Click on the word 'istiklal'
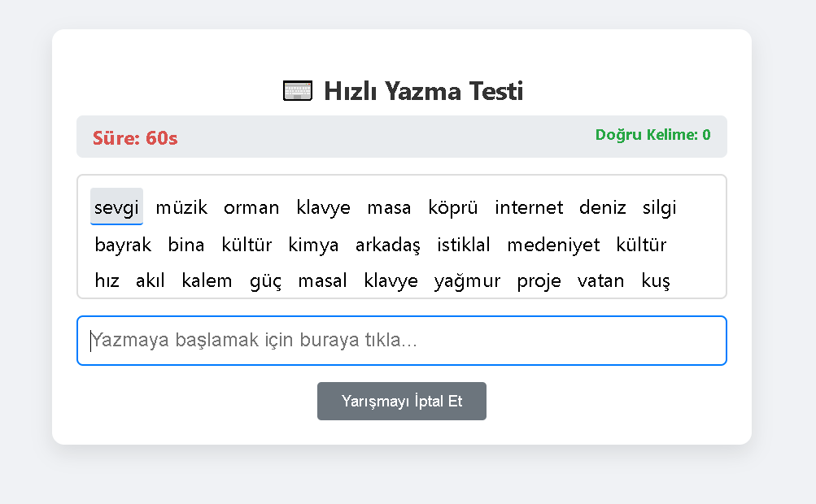816x504 pixels. 464,245
